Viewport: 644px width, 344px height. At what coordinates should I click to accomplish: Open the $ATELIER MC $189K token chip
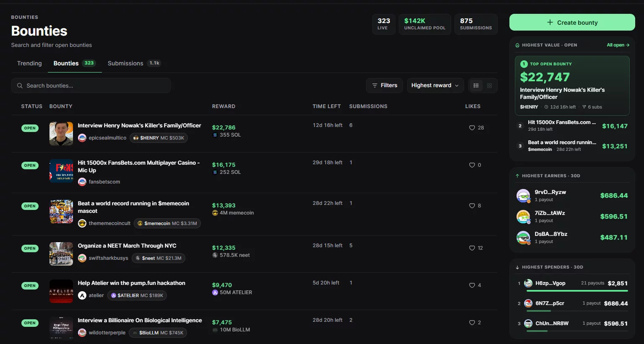137,295
